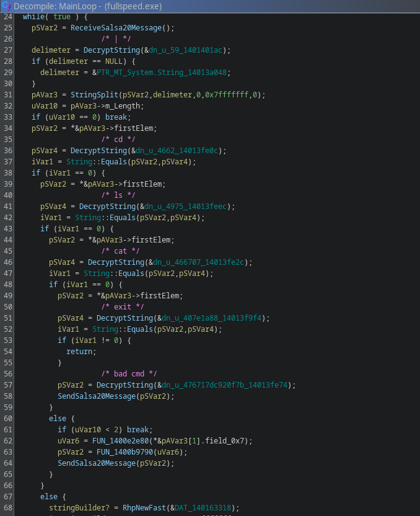Click the dn_u_4662_14013fe0c symbol
This screenshot has width=420, height=516.
[x=177, y=151]
